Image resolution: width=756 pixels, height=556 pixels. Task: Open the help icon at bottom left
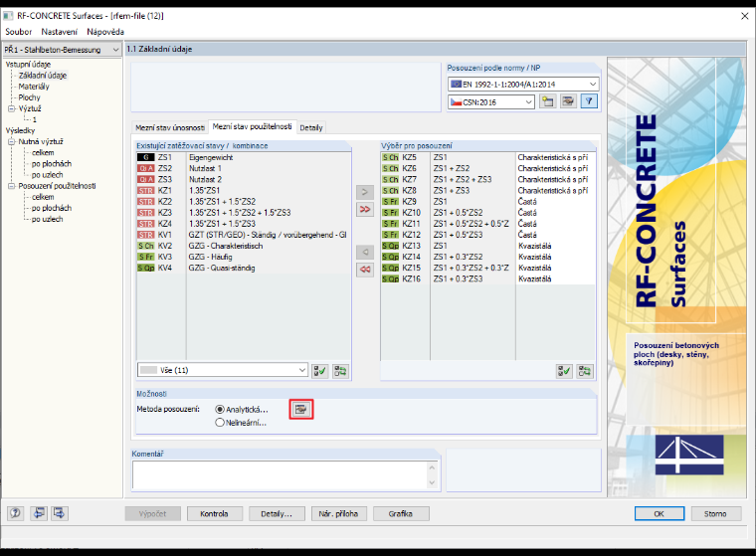point(16,513)
